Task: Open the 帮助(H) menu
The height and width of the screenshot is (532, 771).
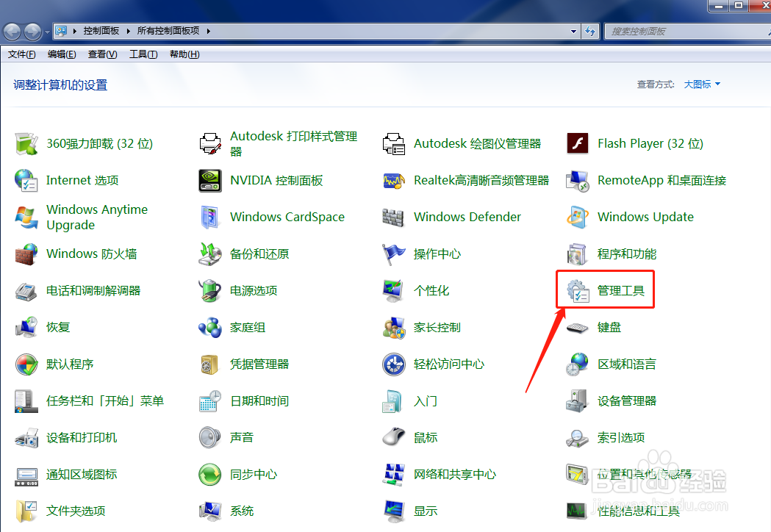Action: (184, 54)
